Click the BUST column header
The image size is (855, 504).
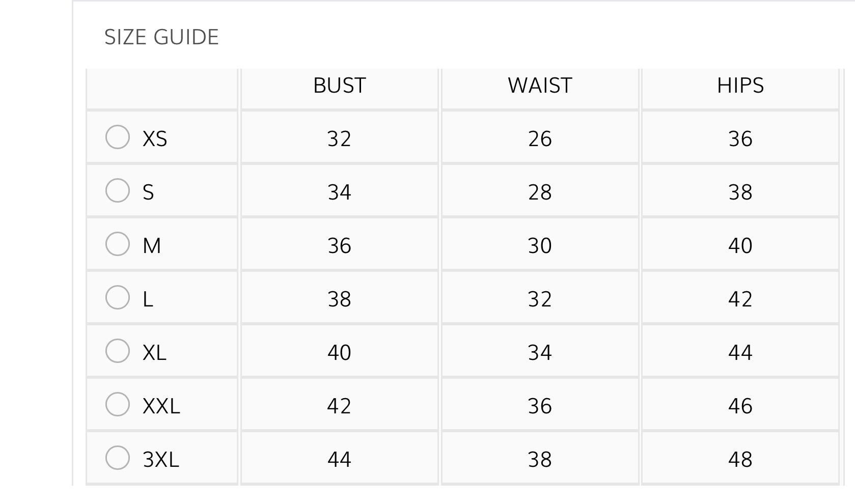[x=339, y=86]
